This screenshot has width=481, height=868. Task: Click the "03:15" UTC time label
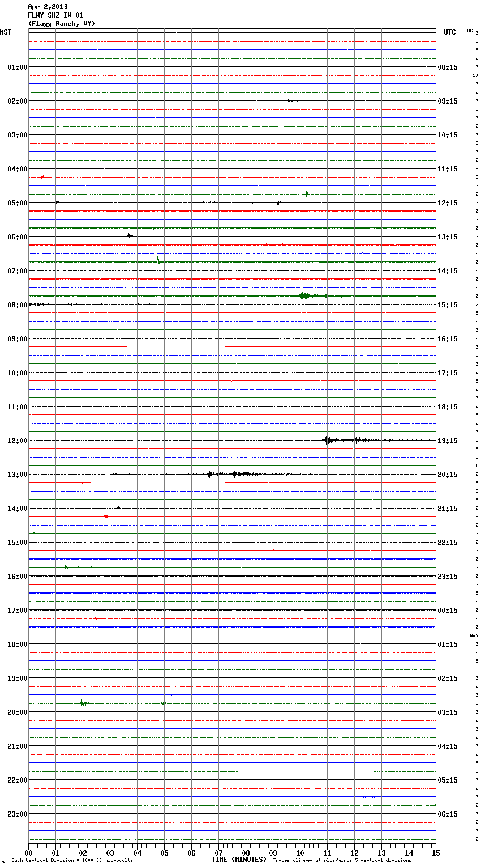tap(448, 712)
